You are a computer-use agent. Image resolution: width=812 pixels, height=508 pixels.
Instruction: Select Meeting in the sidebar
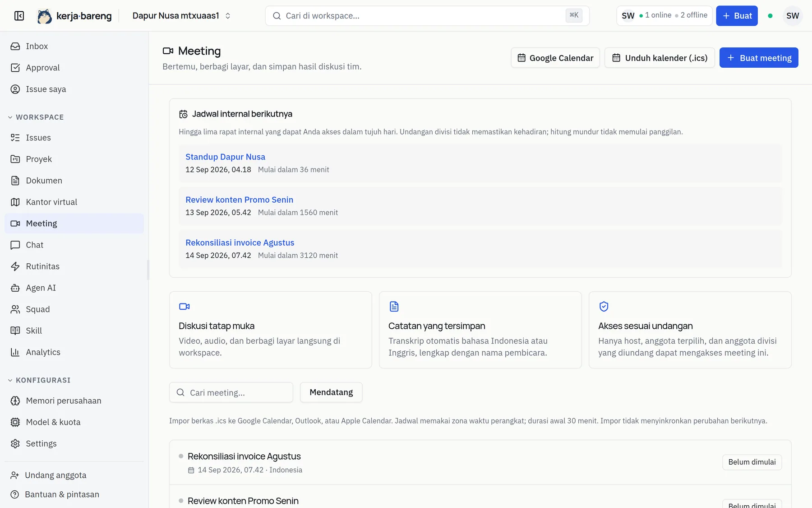(74, 224)
